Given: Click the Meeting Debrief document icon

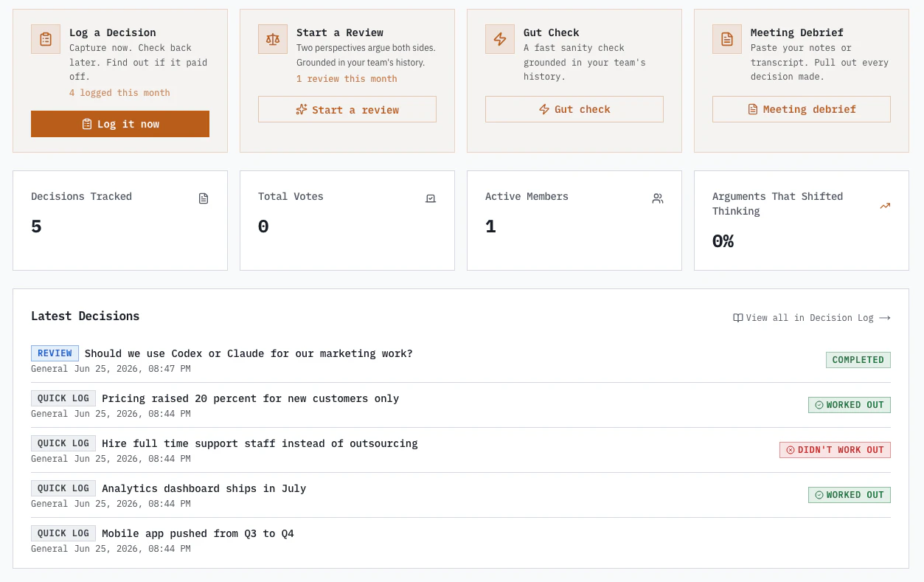Looking at the screenshot, I should pos(727,39).
